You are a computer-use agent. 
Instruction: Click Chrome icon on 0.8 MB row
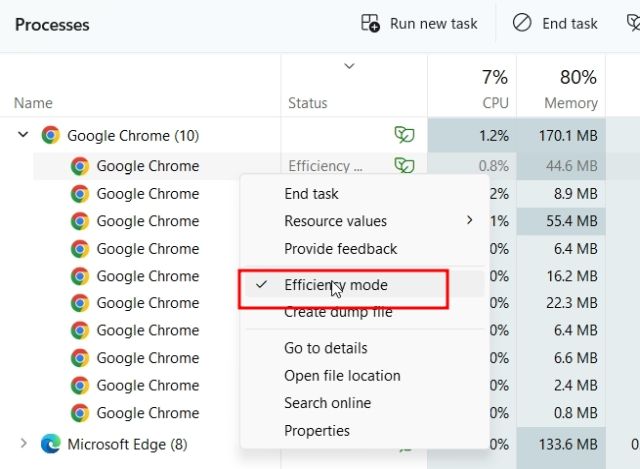pos(80,413)
